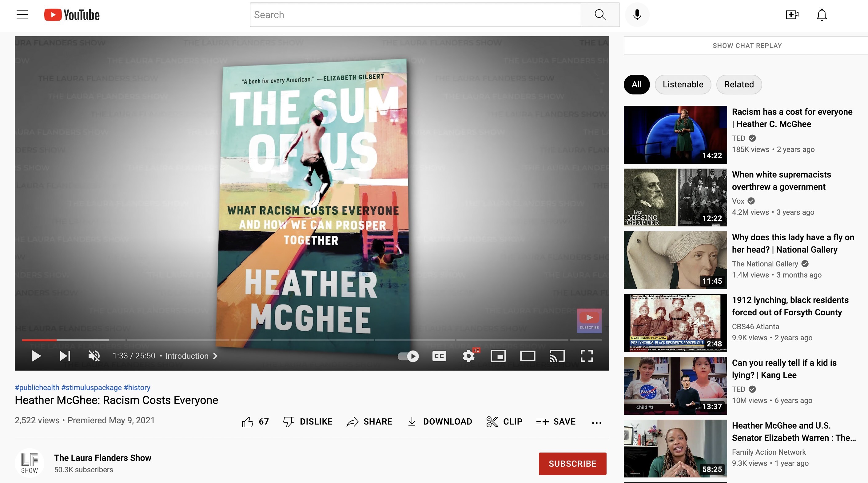Click inside the Search field
This screenshot has width=868, height=483.
click(x=416, y=15)
